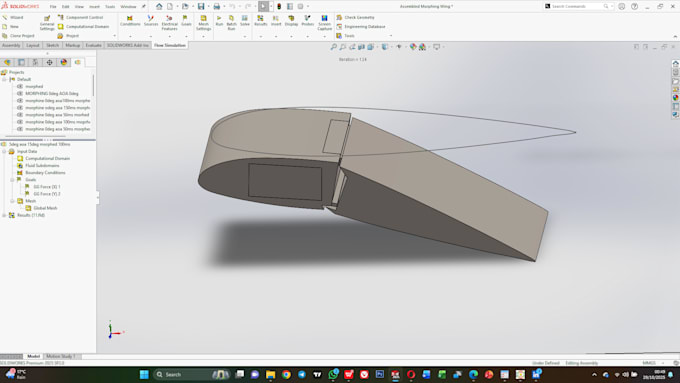Click Check Geometry
Screen dimensions: 680x383
[x=355, y=17]
